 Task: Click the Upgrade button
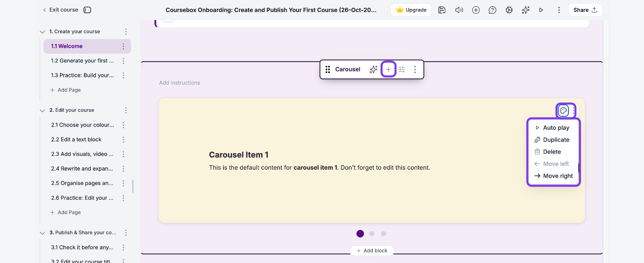pos(411,10)
